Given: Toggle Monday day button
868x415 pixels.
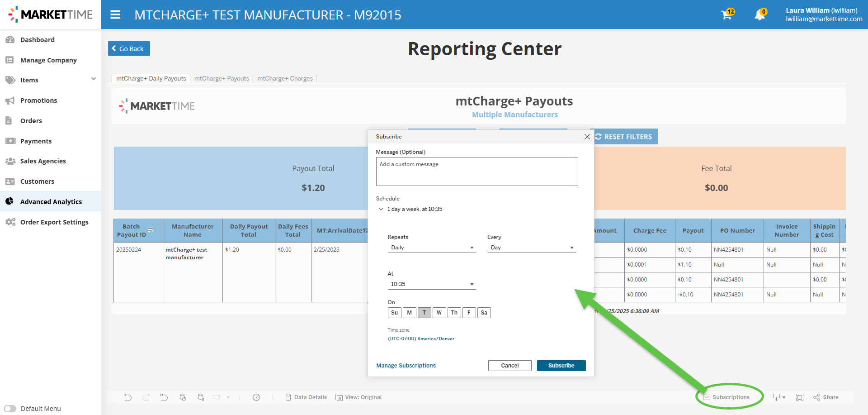Looking at the screenshot, I should 409,313.
